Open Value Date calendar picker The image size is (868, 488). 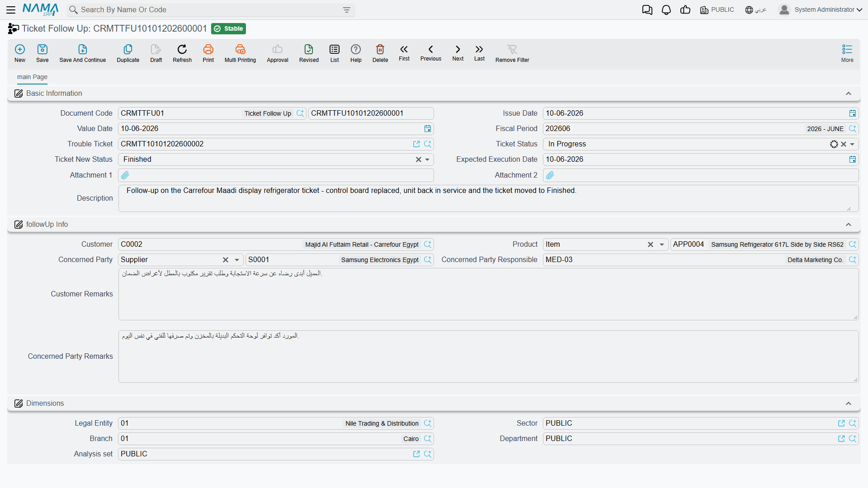click(428, 129)
